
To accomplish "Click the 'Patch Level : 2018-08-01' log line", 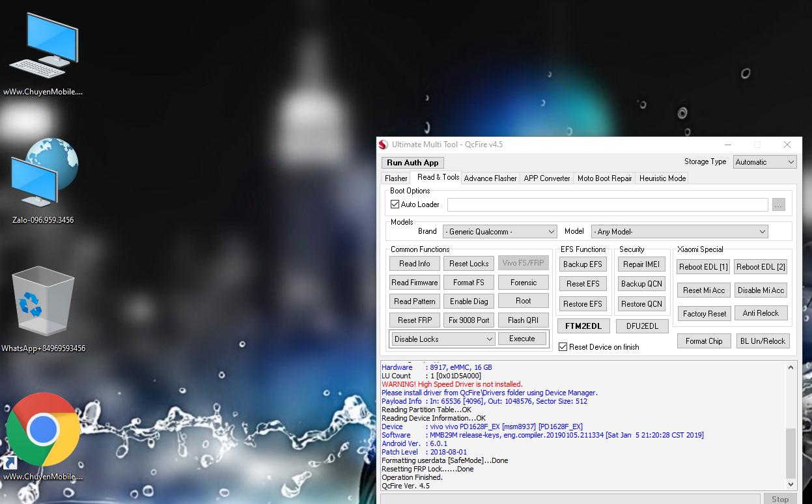I will [424, 452].
